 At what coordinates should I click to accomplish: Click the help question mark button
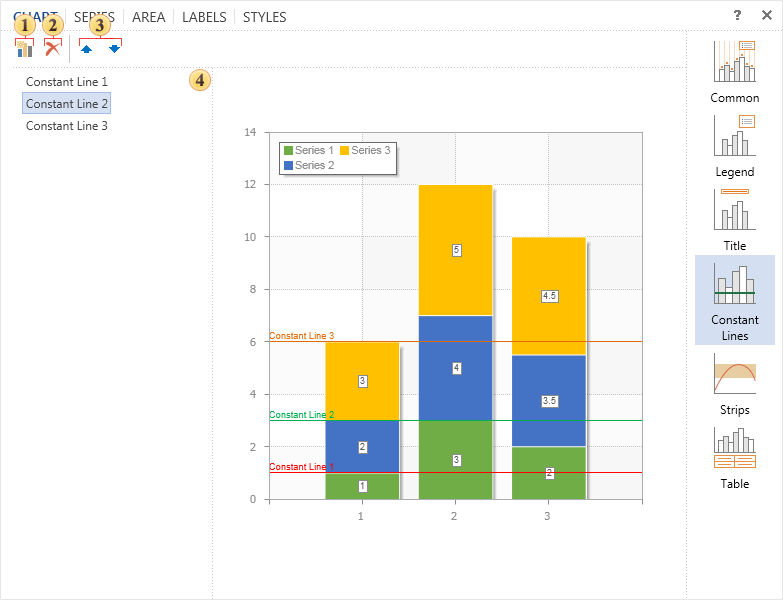pos(737,16)
